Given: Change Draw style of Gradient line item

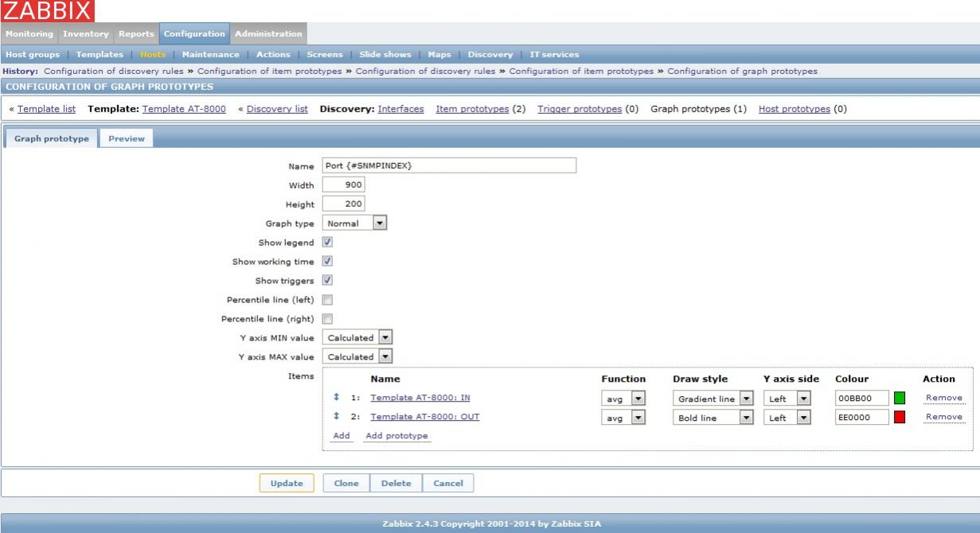Looking at the screenshot, I should click(x=713, y=398).
